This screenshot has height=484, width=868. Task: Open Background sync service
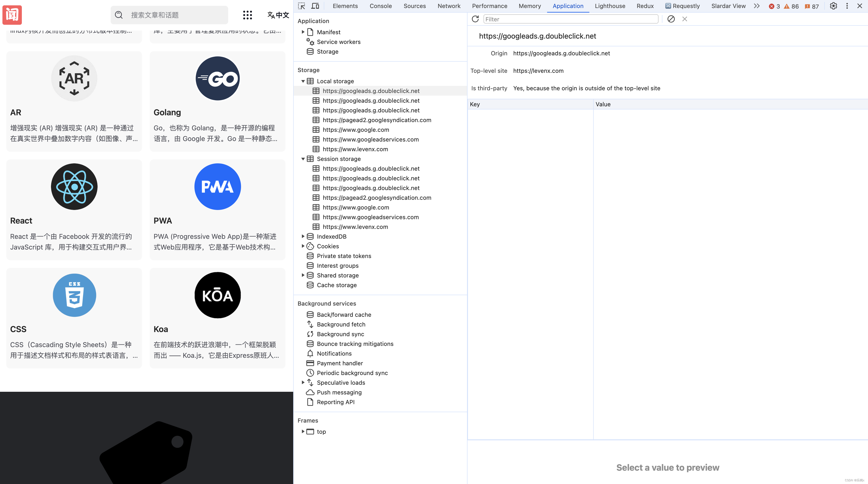[x=340, y=334]
